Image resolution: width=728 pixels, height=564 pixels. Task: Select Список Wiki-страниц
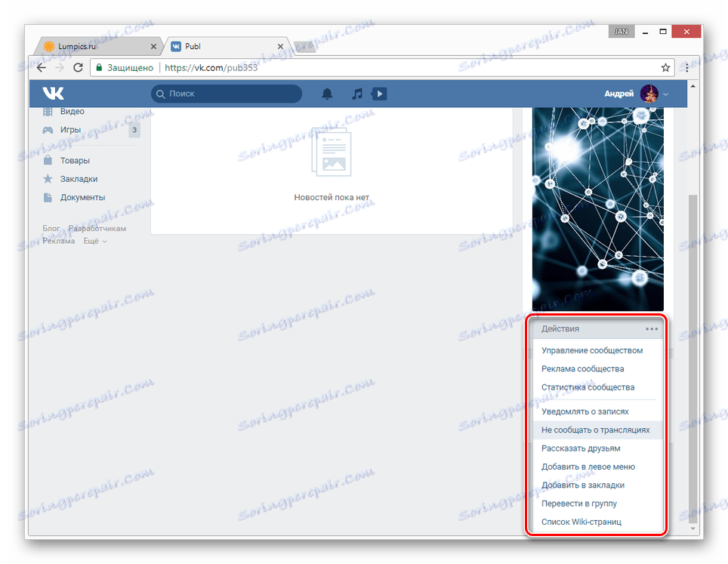[581, 522]
